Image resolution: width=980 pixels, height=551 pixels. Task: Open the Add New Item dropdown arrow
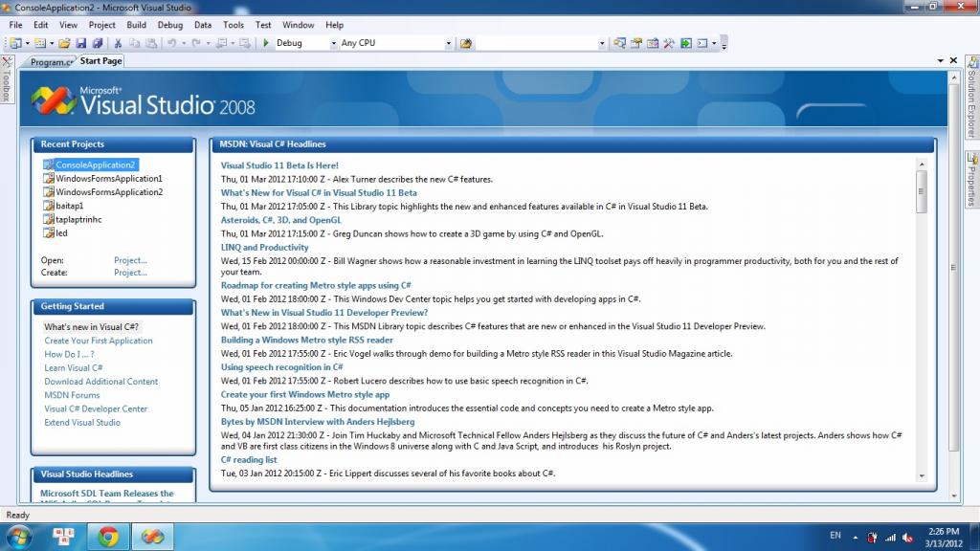point(52,44)
